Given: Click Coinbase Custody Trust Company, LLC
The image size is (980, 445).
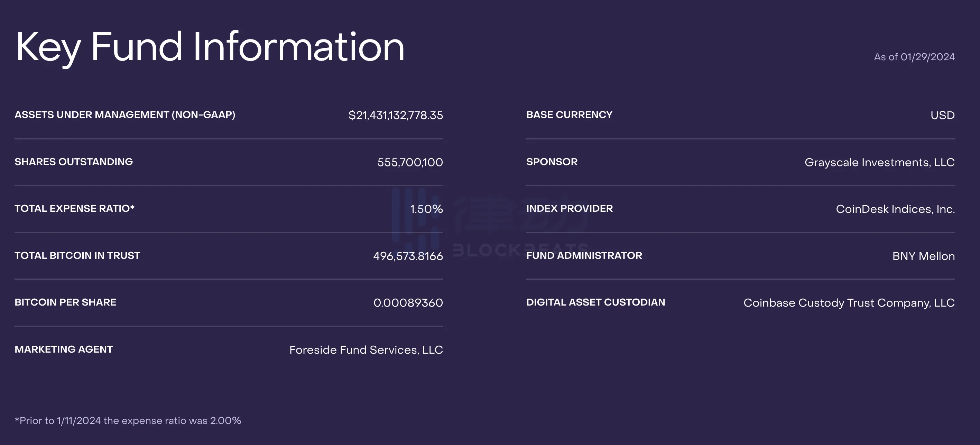Looking at the screenshot, I should point(849,303).
